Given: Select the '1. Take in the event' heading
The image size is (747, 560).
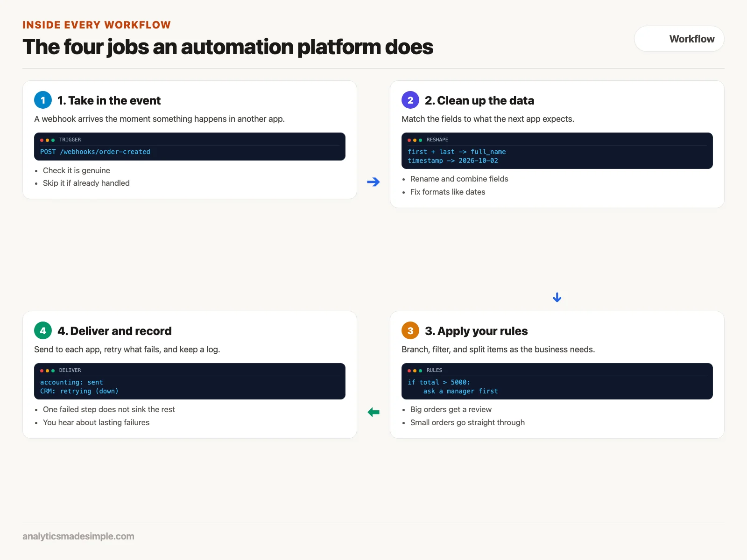Looking at the screenshot, I should tap(109, 100).
